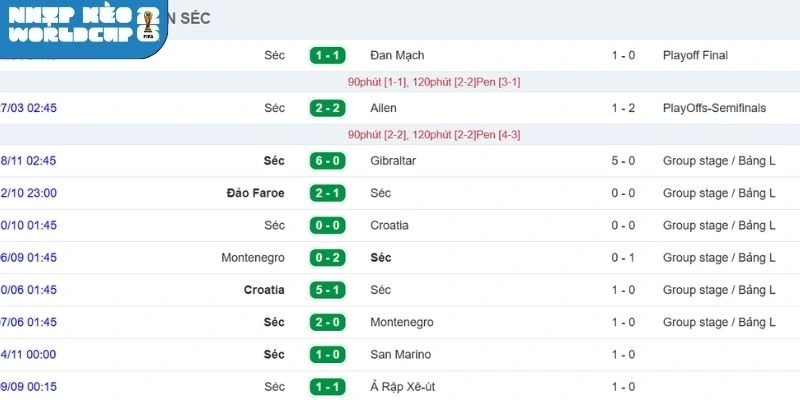Click the 2-2 score badge beside Ailen
Image resolution: width=800 pixels, height=400 pixels.
(327, 108)
